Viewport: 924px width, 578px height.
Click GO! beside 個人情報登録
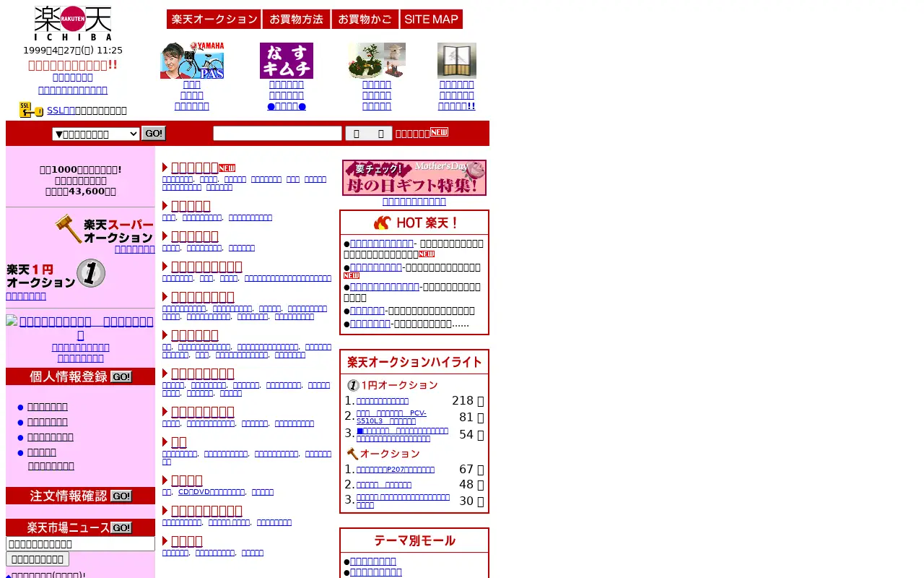(121, 376)
